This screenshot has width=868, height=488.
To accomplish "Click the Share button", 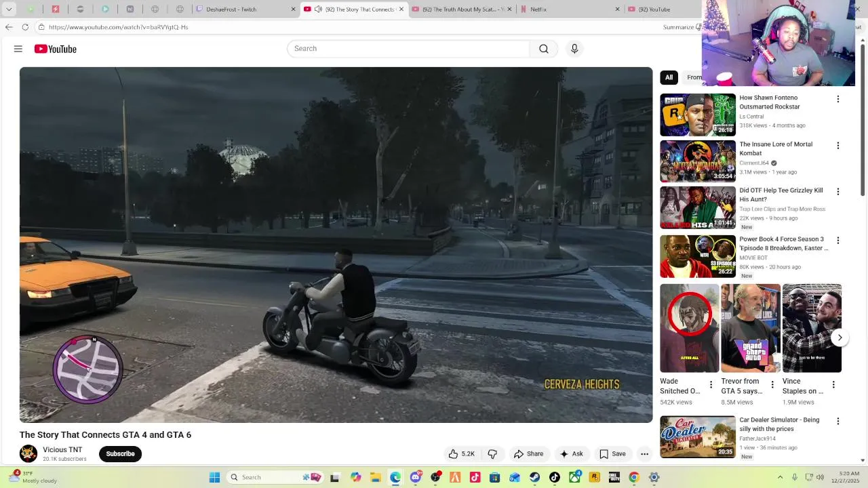I will (528, 454).
